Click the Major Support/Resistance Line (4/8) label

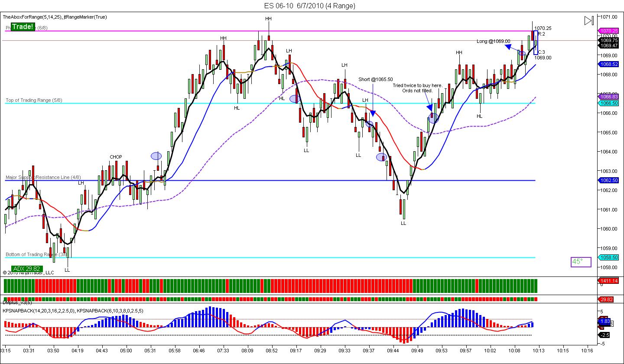point(43,177)
